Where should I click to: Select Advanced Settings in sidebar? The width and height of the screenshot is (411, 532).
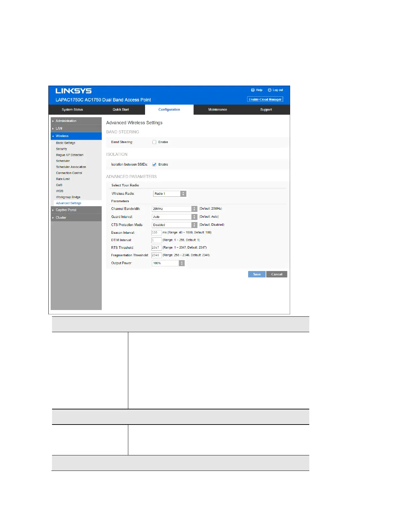pos(68,203)
